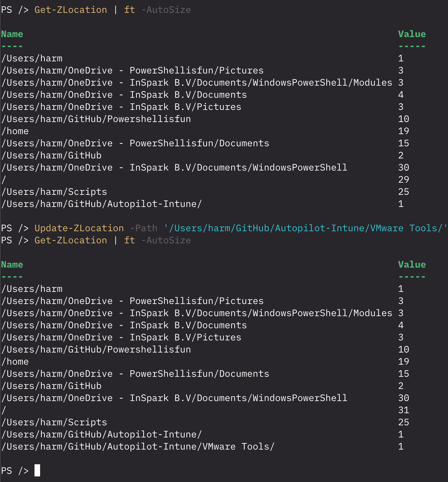This screenshot has width=448, height=482.
Task: Click the second table's Value column header
Action: tap(412, 265)
